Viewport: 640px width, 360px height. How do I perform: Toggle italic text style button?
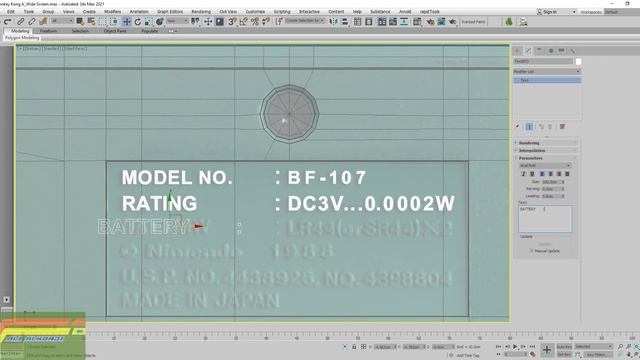click(523, 174)
